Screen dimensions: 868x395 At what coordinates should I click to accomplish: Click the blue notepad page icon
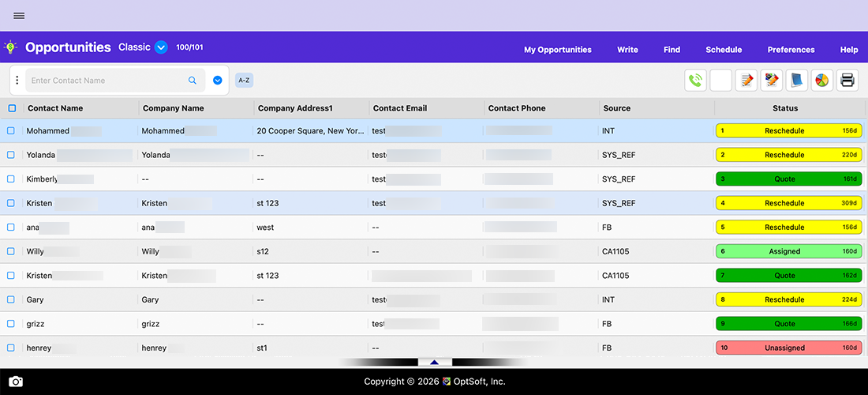(797, 81)
